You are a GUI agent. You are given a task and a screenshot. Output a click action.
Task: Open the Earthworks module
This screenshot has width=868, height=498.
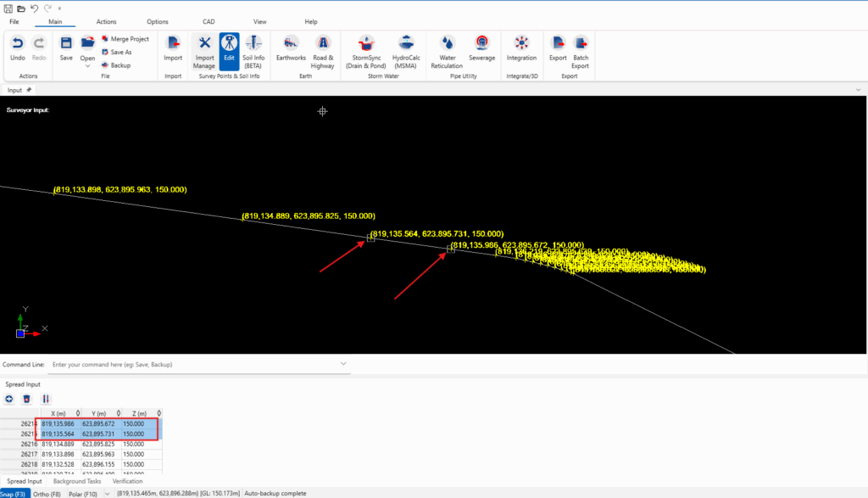point(290,49)
